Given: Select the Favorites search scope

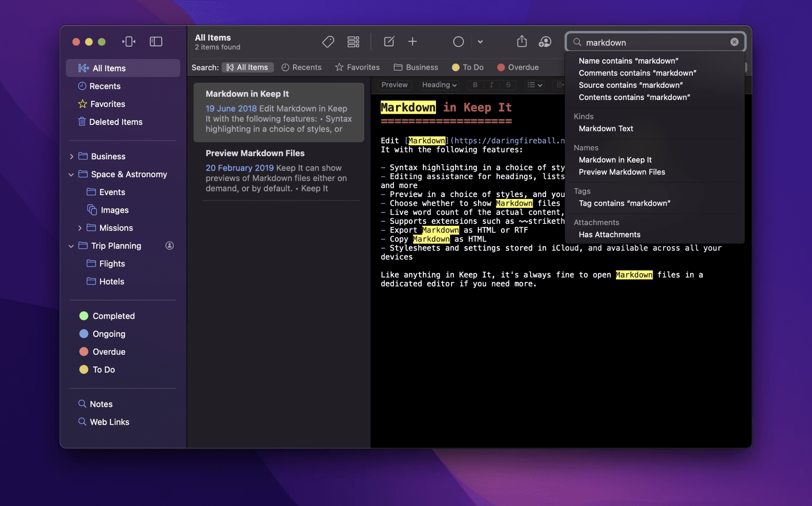Looking at the screenshot, I should tap(357, 67).
